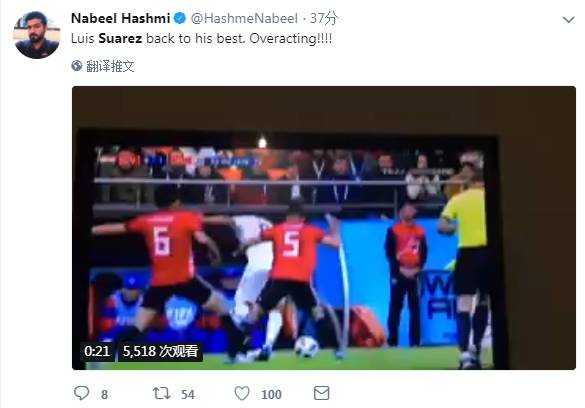This screenshot has height=408, width=585.
Task: Click the globe icon beside translate
Action: tap(77, 66)
